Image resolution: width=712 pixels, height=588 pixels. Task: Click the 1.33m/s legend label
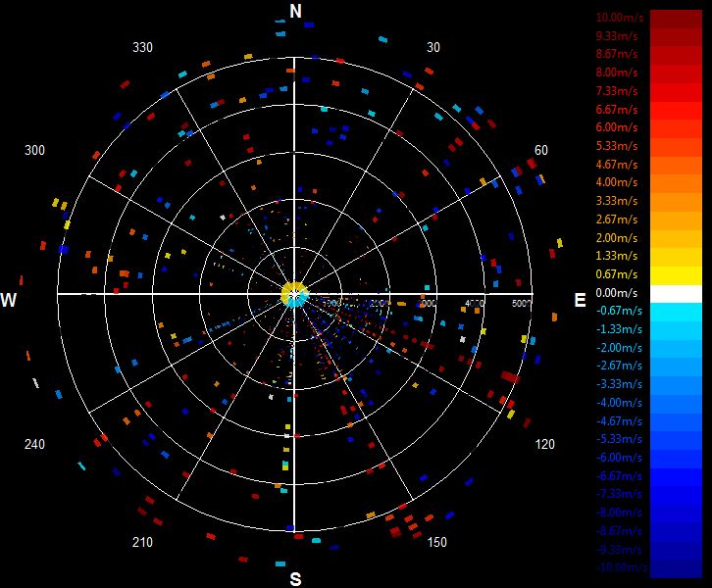(x=617, y=256)
